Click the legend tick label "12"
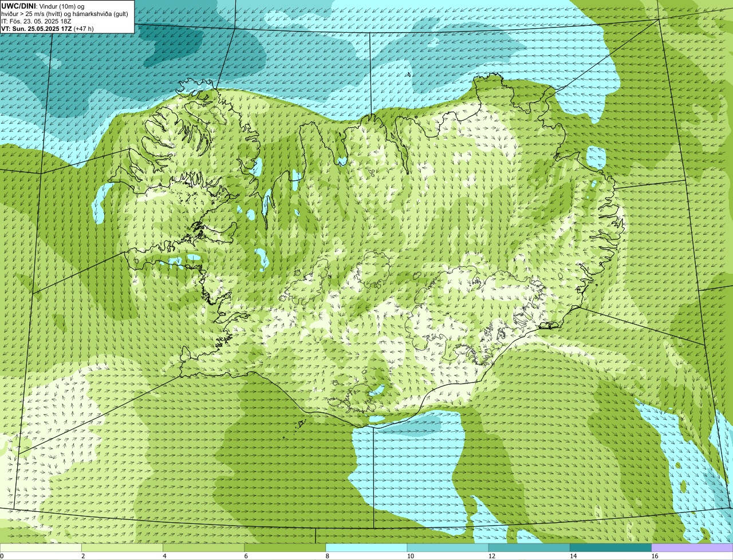 tap(492, 556)
